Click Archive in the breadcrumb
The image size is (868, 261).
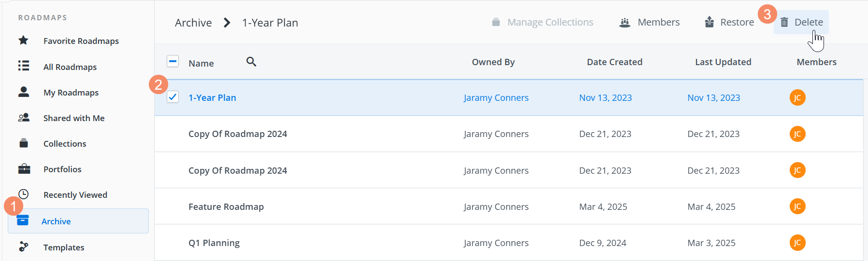193,23
